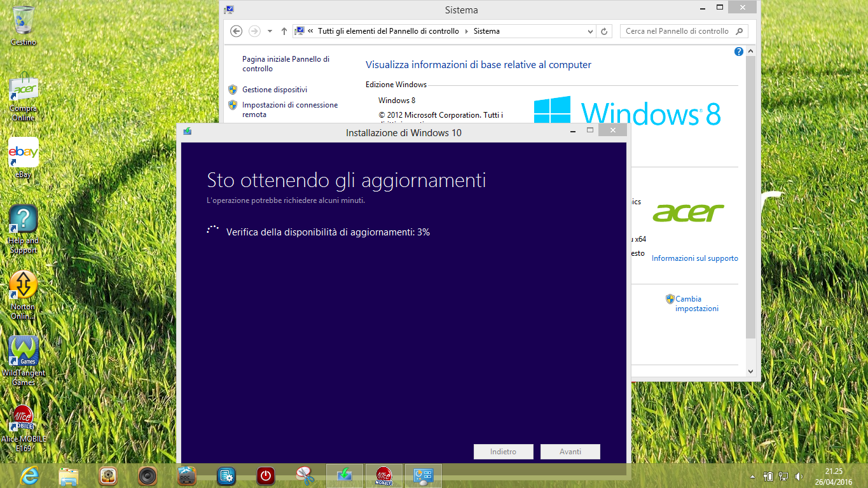
Task: Click 'Visualizza informazioni di base relative al computer' heading
Action: coord(478,65)
